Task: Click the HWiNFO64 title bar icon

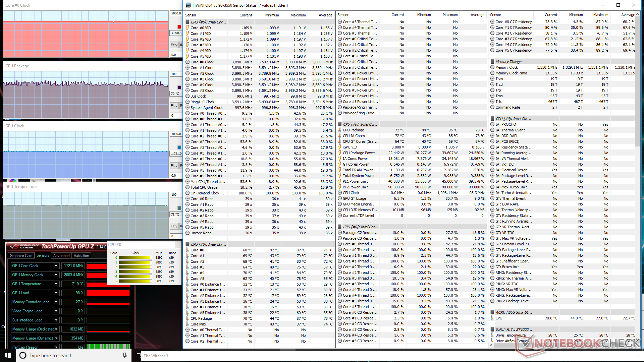Action: click(x=188, y=5)
